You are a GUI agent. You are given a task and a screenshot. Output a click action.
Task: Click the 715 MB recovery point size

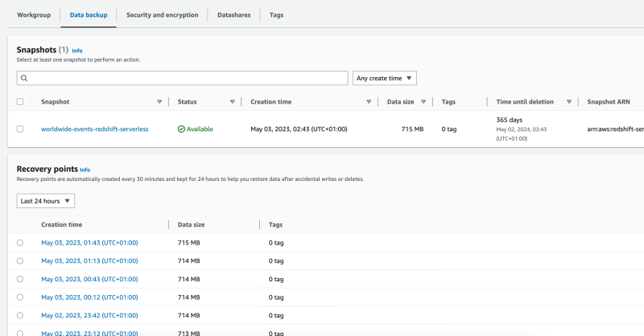tap(189, 243)
